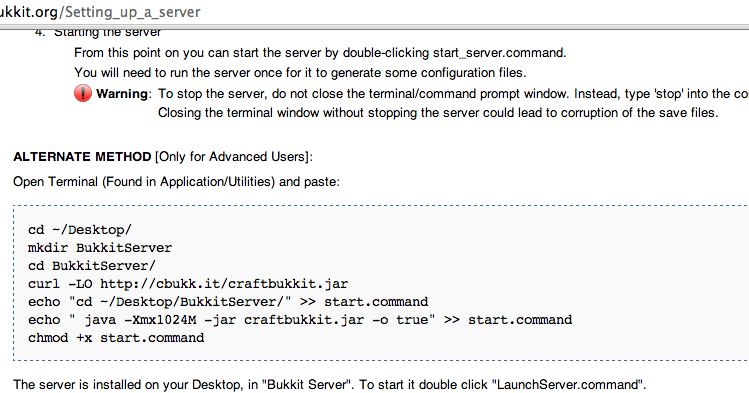Click the '[Only for Advanced Users]' text
Image resolution: width=749 pixels, height=393 pixels.
tap(234, 157)
